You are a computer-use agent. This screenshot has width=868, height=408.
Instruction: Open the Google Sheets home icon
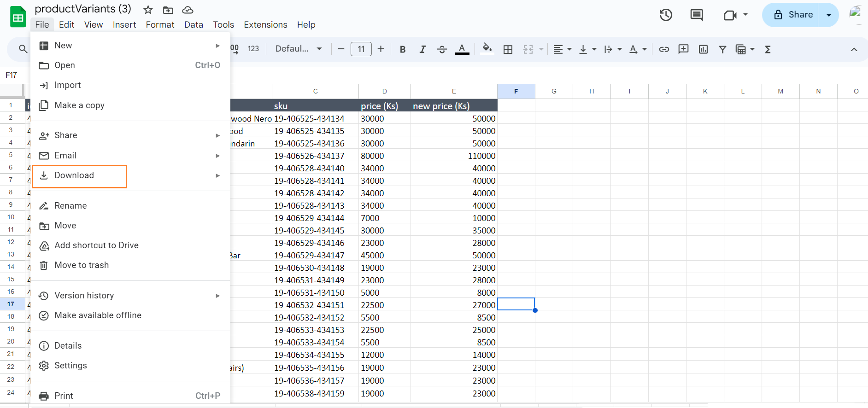pyautogui.click(x=18, y=17)
